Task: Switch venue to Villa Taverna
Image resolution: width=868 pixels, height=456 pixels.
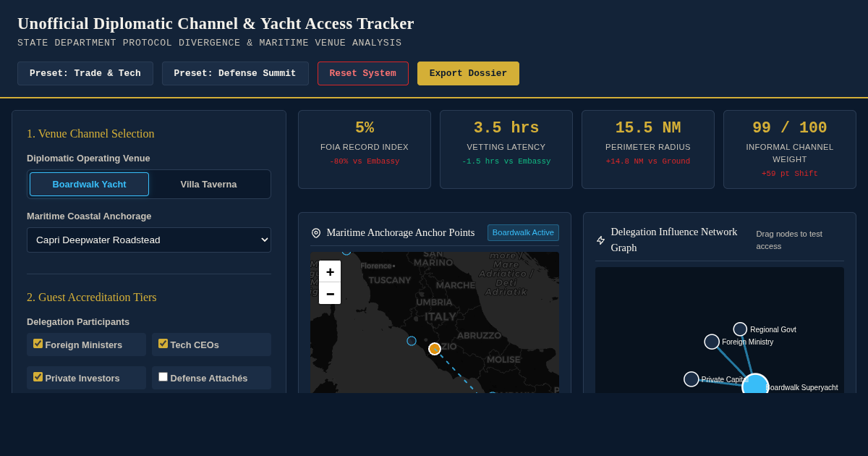Action: coord(208,184)
